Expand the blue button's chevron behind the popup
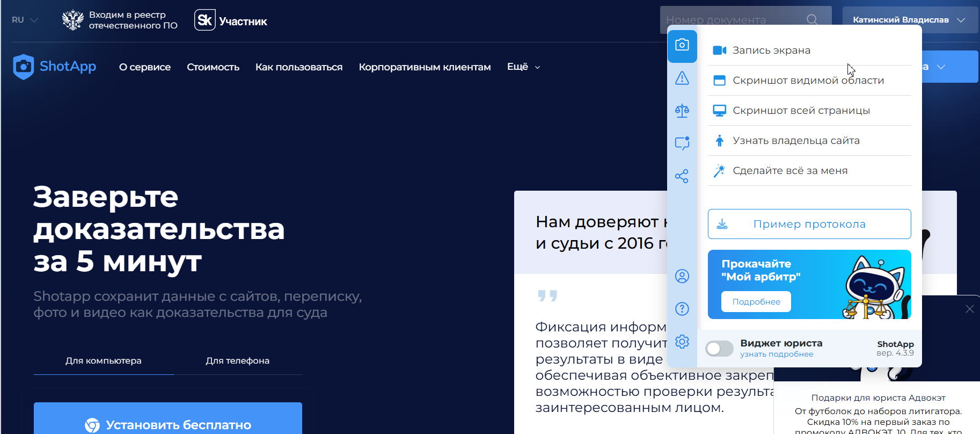 [x=941, y=67]
